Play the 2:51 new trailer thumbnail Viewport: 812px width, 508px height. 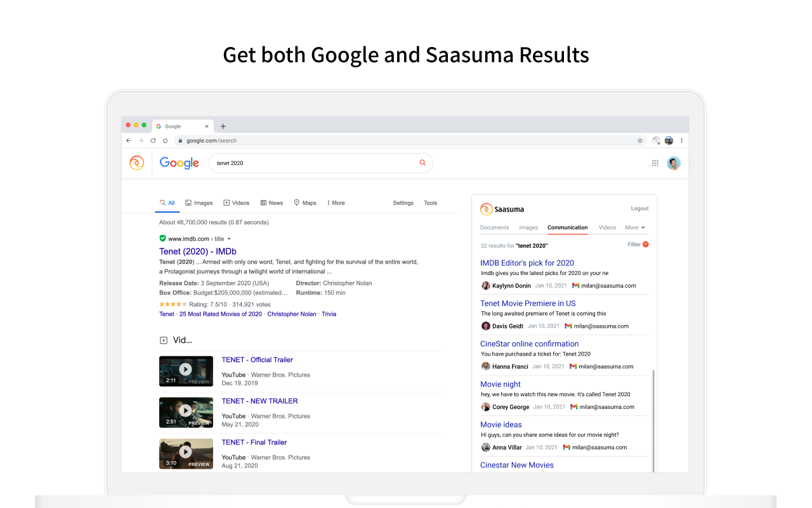click(x=186, y=412)
